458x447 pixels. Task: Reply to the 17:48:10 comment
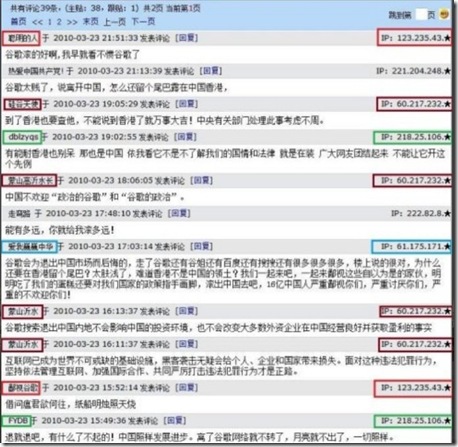[179, 213]
